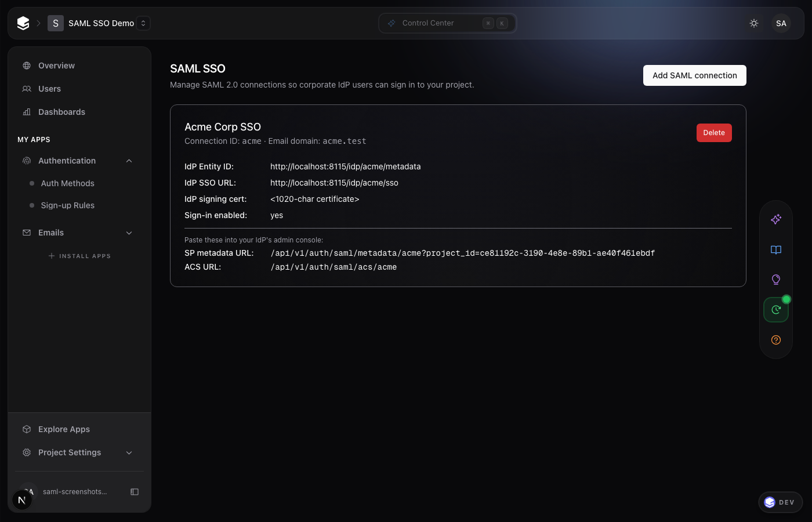
Task: Click the Acme Corp SSO heading
Action: point(223,127)
